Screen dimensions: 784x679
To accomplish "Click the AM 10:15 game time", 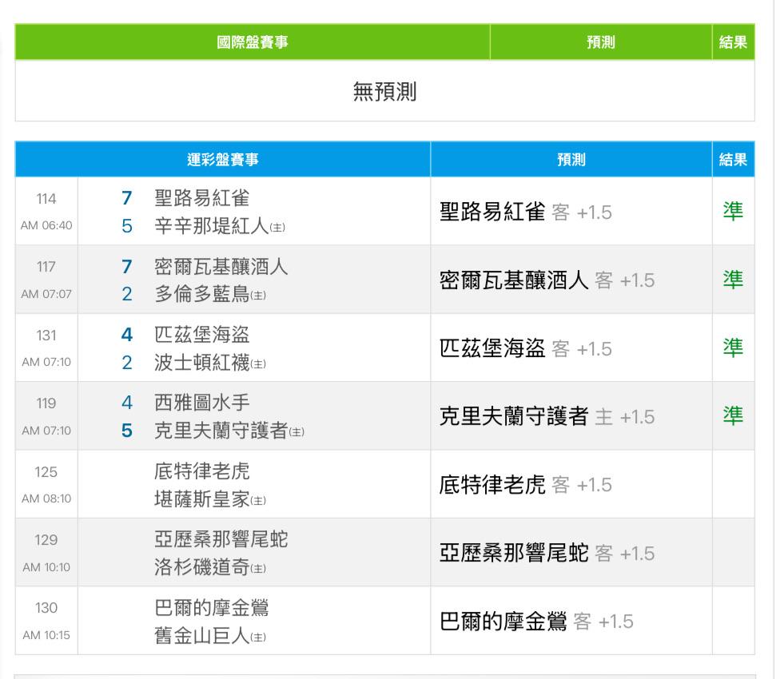I will click(x=46, y=635).
